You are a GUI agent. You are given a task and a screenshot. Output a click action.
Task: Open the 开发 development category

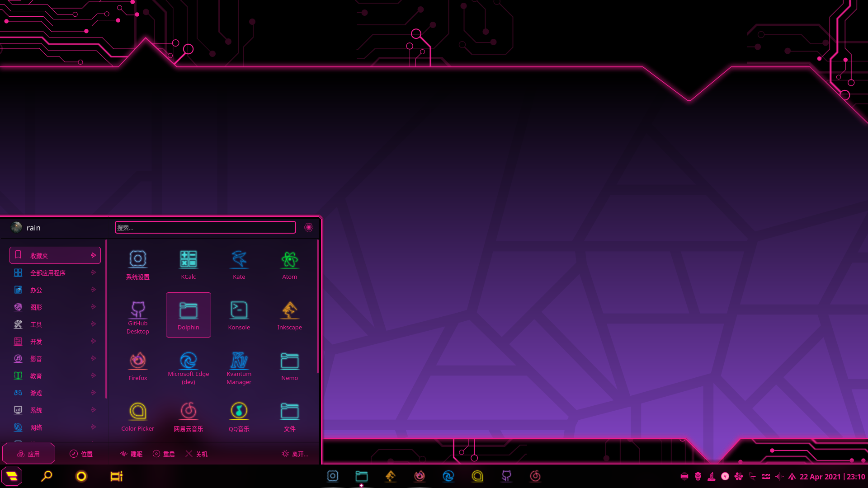[55, 341]
